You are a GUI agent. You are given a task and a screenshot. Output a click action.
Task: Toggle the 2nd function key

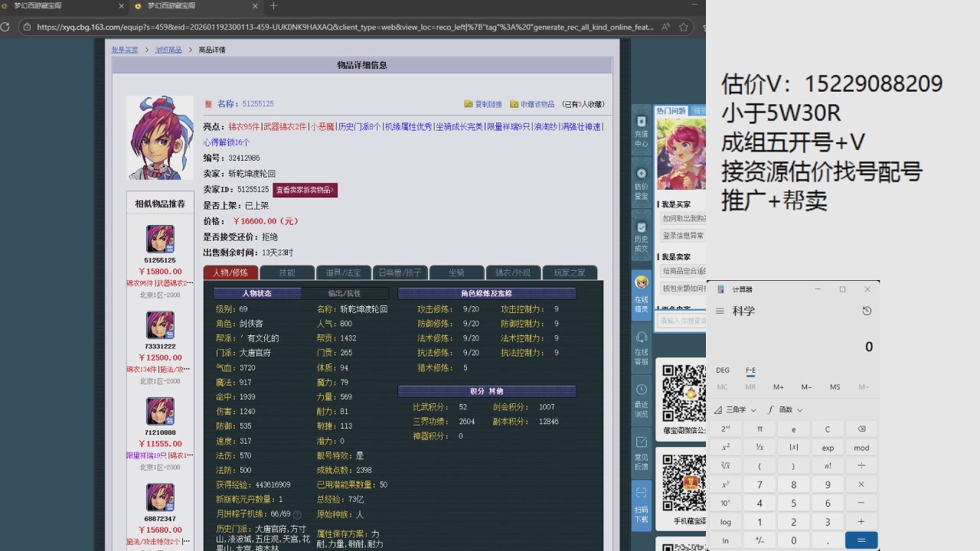(725, 429)
